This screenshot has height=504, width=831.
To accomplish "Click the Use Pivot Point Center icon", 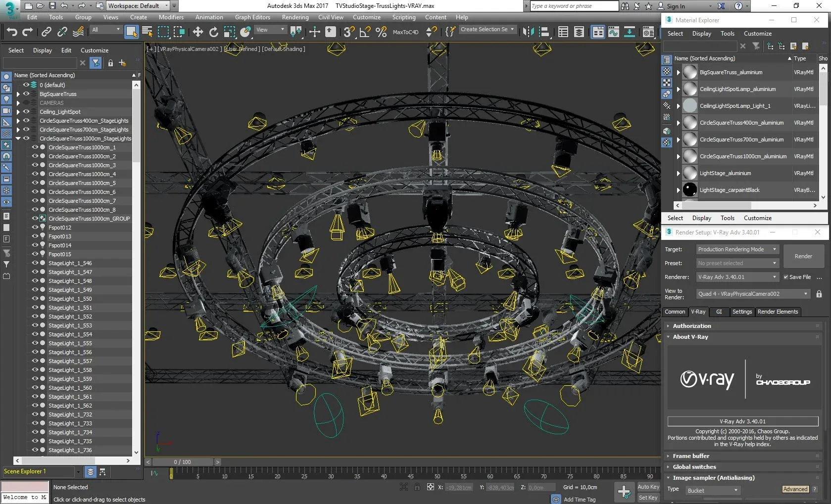I will pos(296,32).
